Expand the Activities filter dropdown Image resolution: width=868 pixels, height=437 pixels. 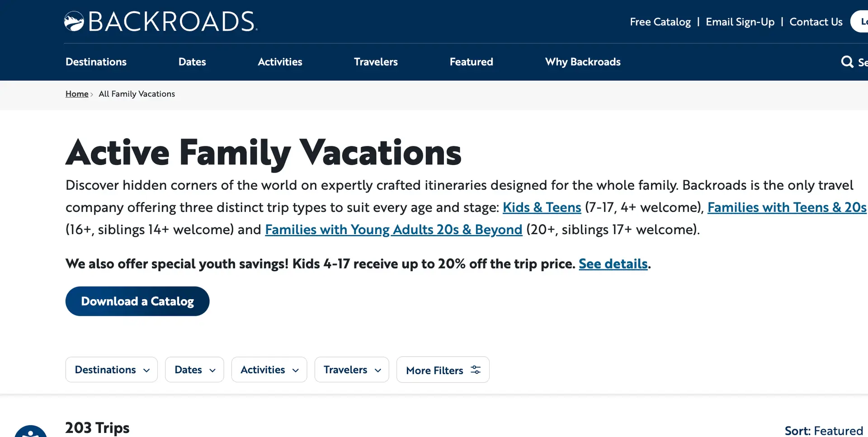pyautogui.click(x=269, y=370)
